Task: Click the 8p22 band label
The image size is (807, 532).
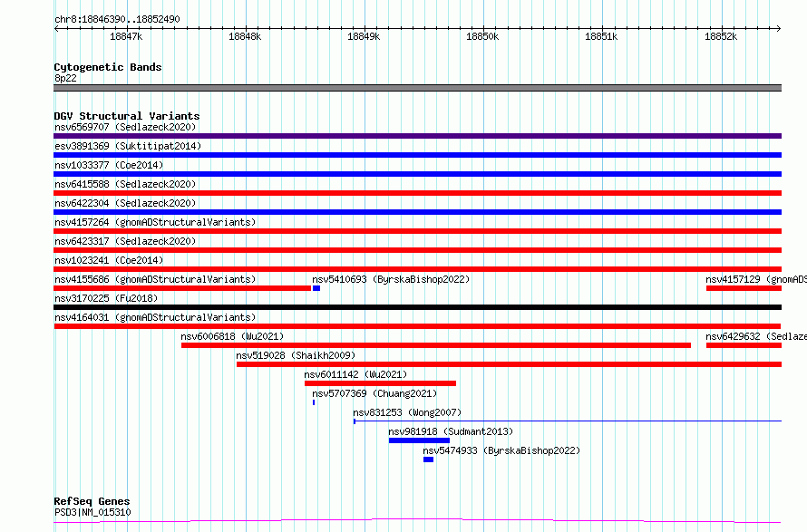Action: pyautogui.click(x=65, y=78)
